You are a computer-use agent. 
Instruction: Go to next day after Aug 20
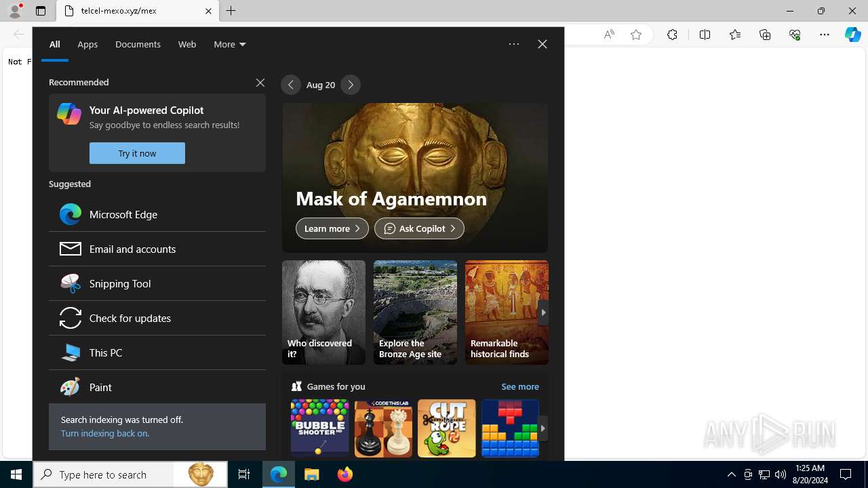[x=351, y=85]
